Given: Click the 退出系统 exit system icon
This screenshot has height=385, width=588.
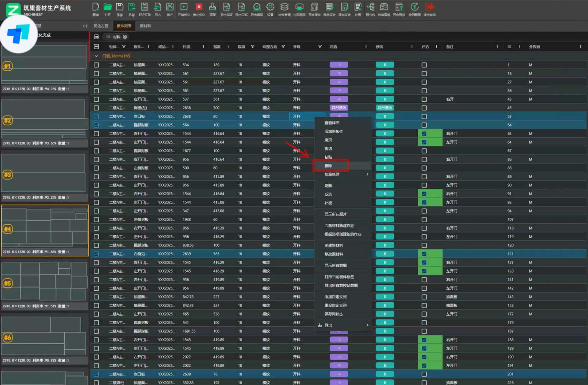Looking at the screenshot, I should pos(429,7).
